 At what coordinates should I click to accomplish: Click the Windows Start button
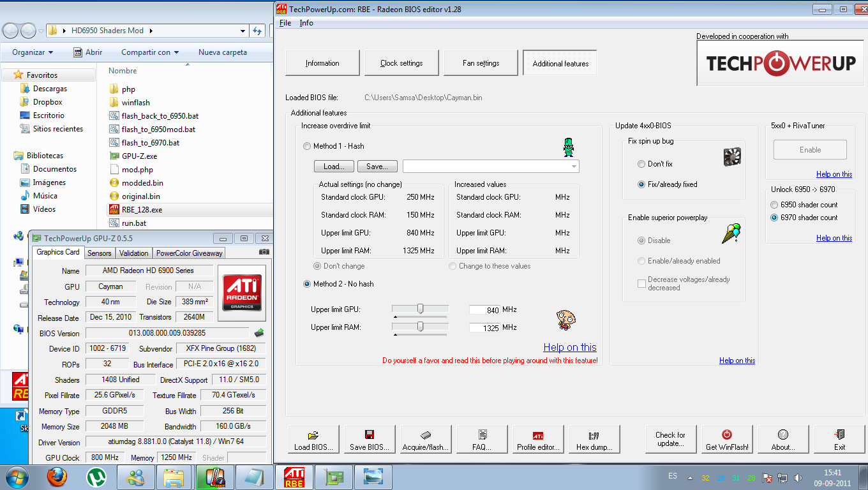click(x=15, y=477)
